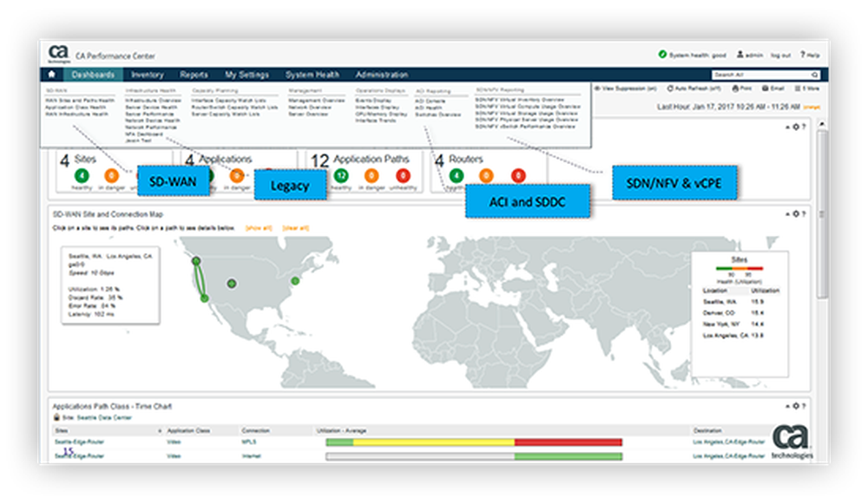Click the magnifier icon in search box
Screen dimensions: 868x504
click(815, 75)
